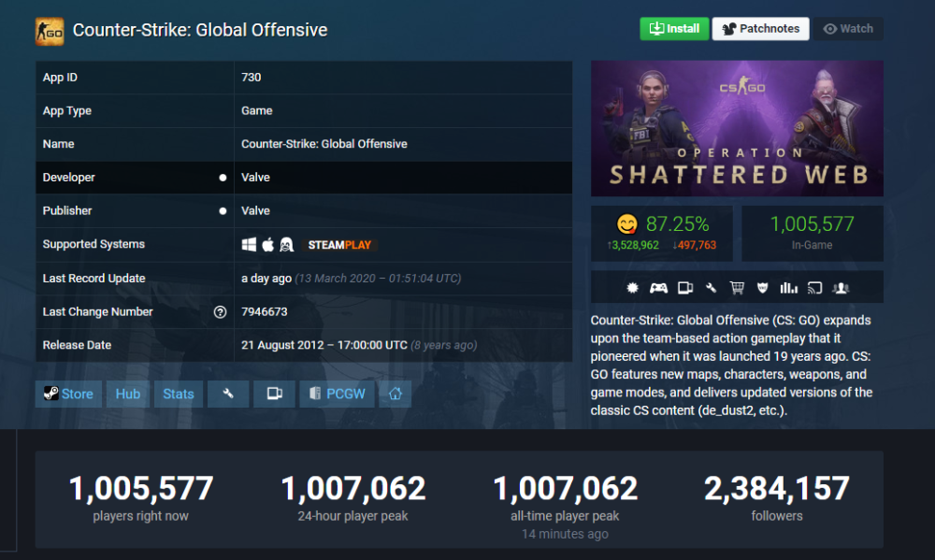Click the help icon beside Last Change Number
Screen dimensions: 935x560
tap(221, 312)
